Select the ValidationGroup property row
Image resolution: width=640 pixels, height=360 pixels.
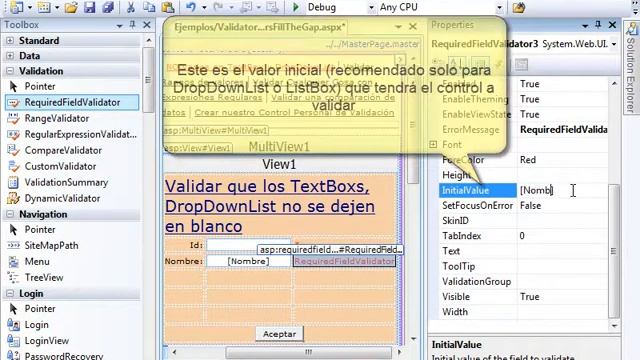coord(523,282)
